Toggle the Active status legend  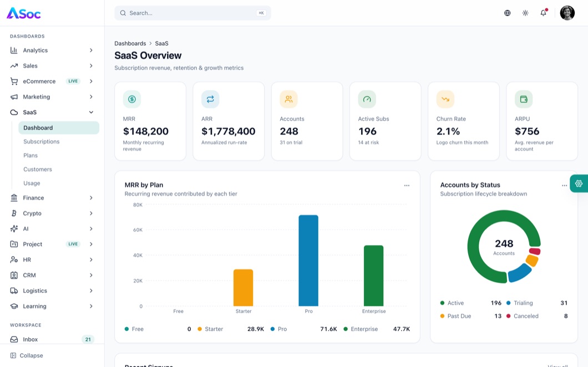coord(470,303)
